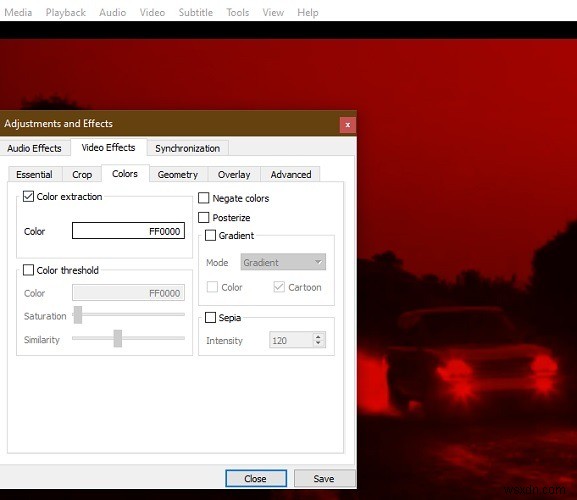
Task: Open the Playback menu
Action: (66, 13)
